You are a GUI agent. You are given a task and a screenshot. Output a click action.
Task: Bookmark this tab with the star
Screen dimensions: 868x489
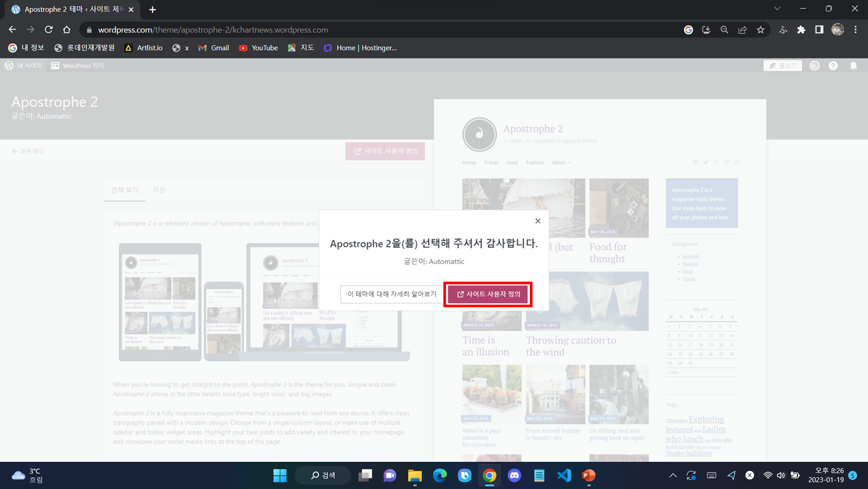pyautogui.click(x=761, y=30)
